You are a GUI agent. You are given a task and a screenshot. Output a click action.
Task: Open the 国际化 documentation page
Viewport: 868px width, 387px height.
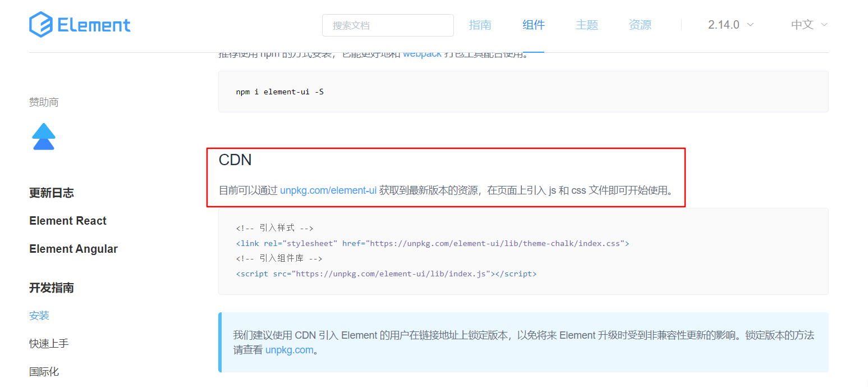coord(44,371)
